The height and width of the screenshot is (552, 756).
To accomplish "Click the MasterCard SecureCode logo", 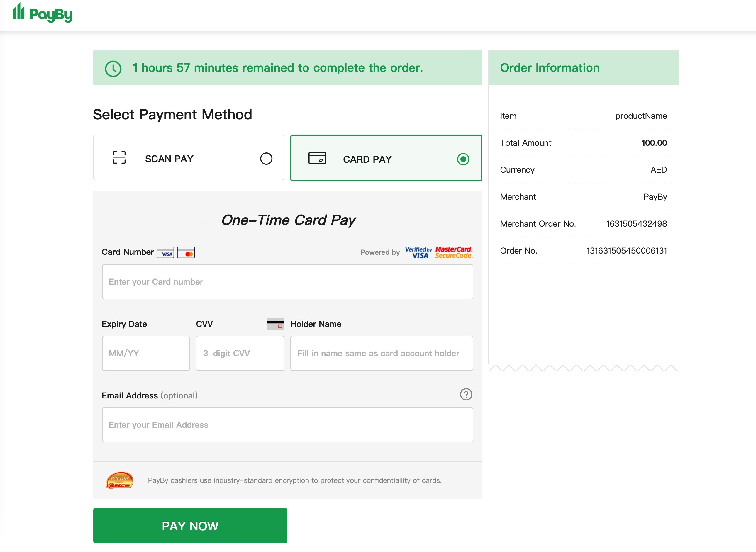I will 454,252.
